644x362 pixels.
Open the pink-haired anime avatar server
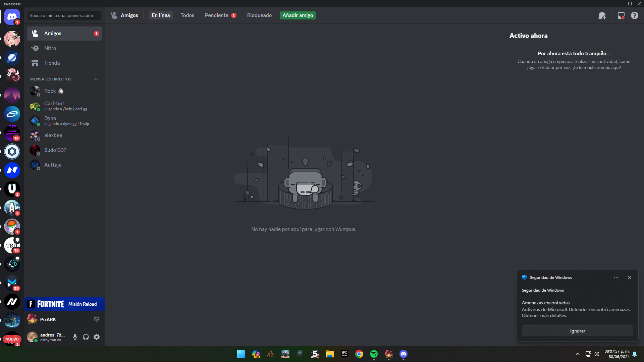pyautogui.click(x=12, y=39)
